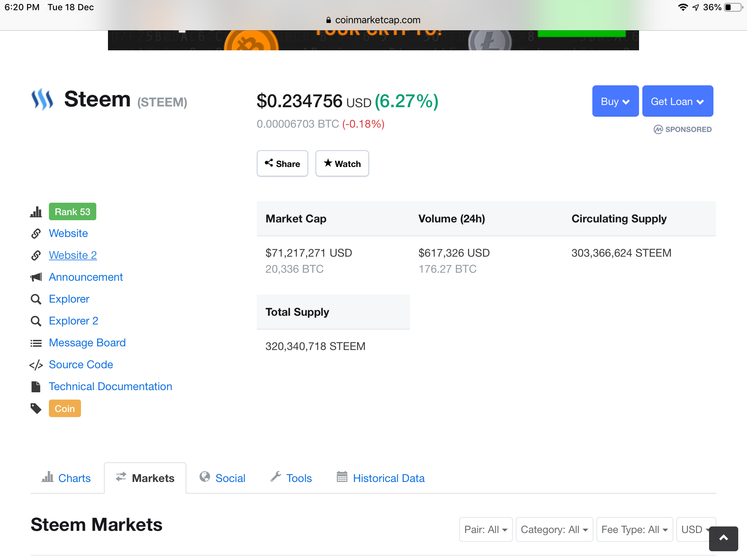Click the document icon for Technical Documentation
747x560 pixels.
pos(36,386)
